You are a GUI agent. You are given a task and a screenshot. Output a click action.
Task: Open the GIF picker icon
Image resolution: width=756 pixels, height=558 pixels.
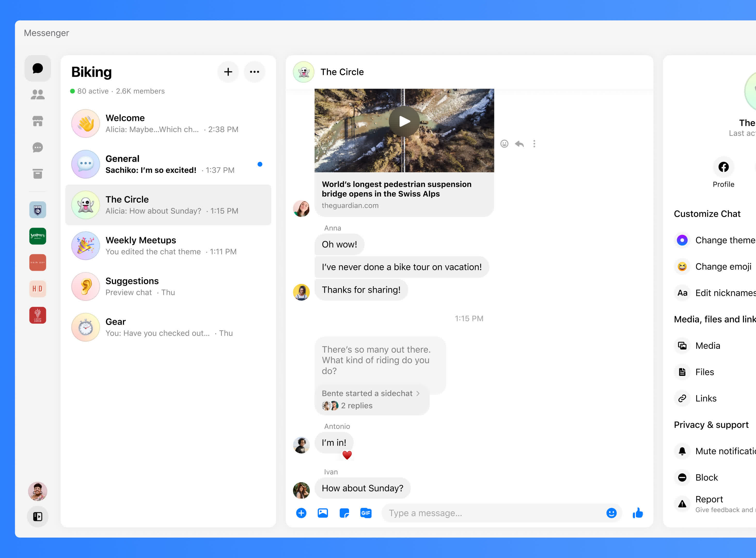tap(366, 513)
